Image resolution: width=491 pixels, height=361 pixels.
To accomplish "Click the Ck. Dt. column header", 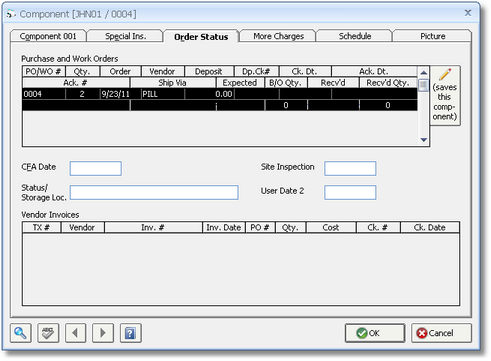I will (x=305, y=71).
